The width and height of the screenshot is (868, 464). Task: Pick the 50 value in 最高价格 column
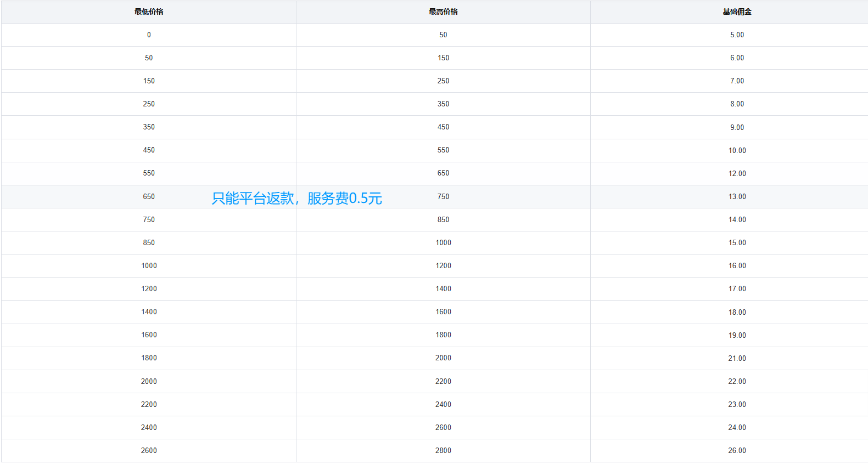coord(443,35)
